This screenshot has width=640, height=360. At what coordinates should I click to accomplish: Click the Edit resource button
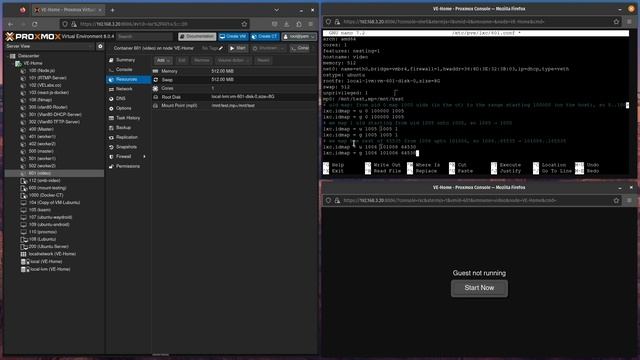pyautogui.click(x=182, y=60)
